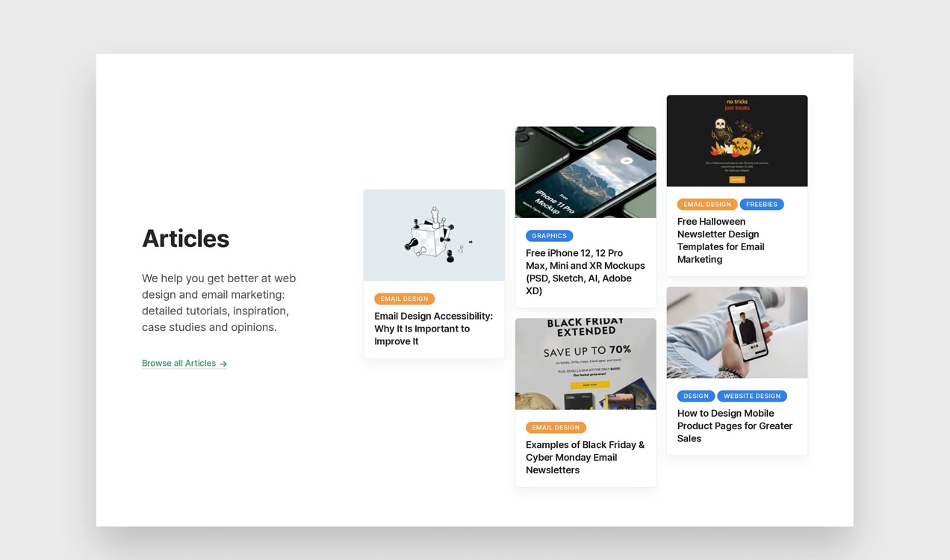This screenshot has height=560, width=950.
Task: Open the hand holding phone image thumbnail
Action: 737,333
